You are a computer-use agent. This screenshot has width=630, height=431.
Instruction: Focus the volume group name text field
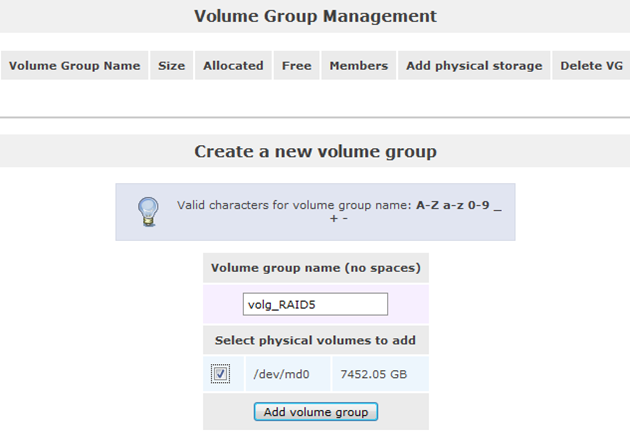[315, 304]
